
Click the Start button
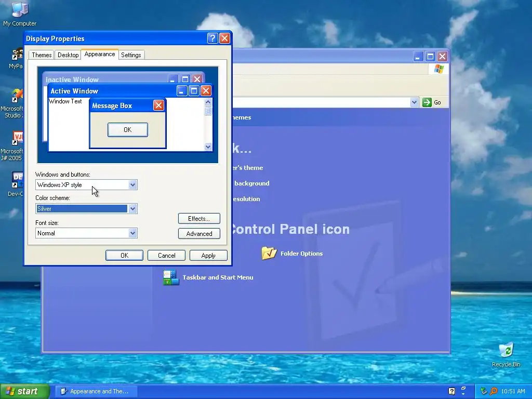24,391
